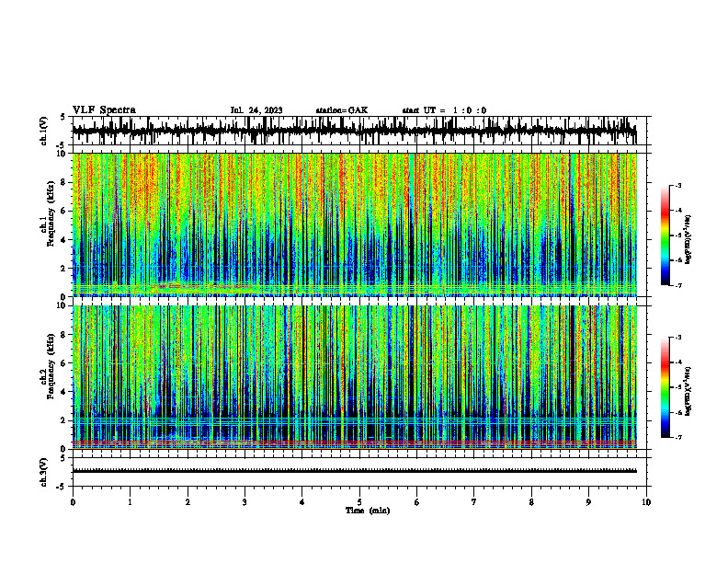Click the ch.2 color scale bar
This screenshot has width=728, height=563.
pyautogui.click(x=665, y=387)
